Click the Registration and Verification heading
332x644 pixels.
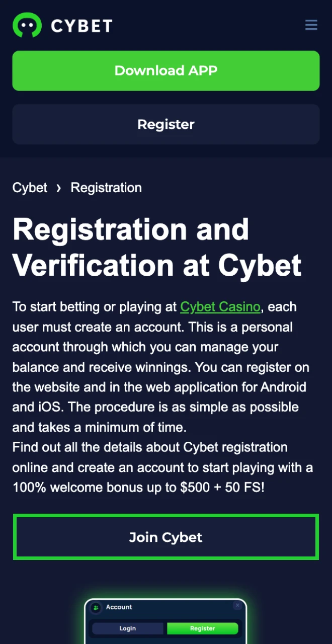[157, 247]
